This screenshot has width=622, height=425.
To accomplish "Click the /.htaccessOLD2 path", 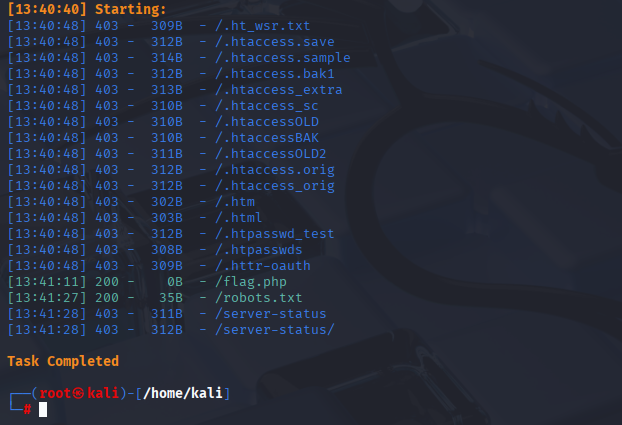I will tap(271, 154).
